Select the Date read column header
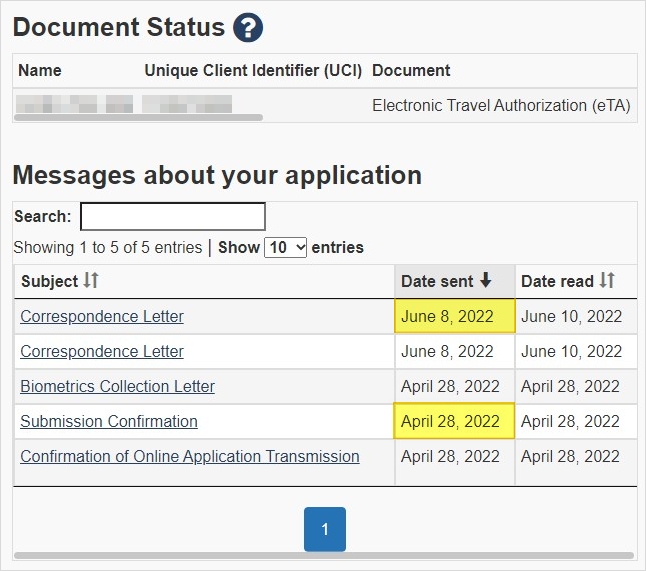 [x=576, y=281]
